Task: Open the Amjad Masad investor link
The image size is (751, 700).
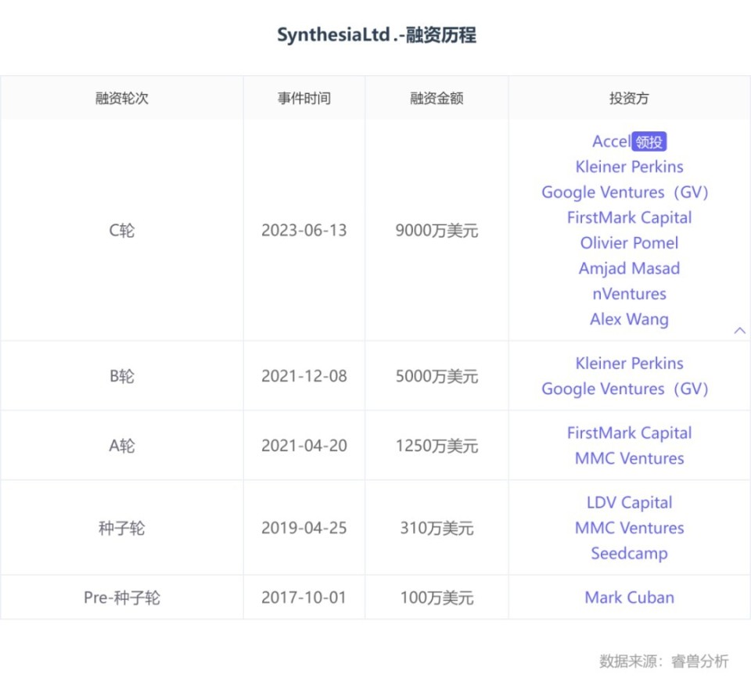Action: [x=629, y=268]
